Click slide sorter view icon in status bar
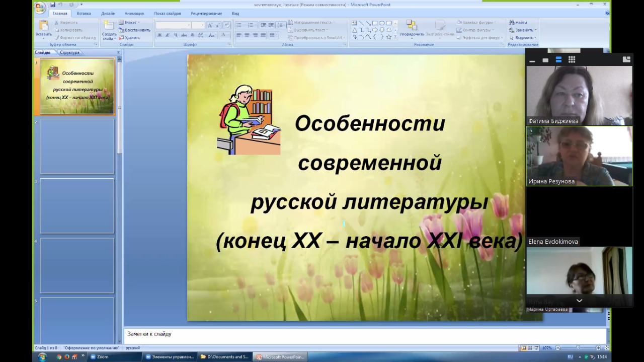Viewport: 644px width, 362px height. [x=530, y=348]
